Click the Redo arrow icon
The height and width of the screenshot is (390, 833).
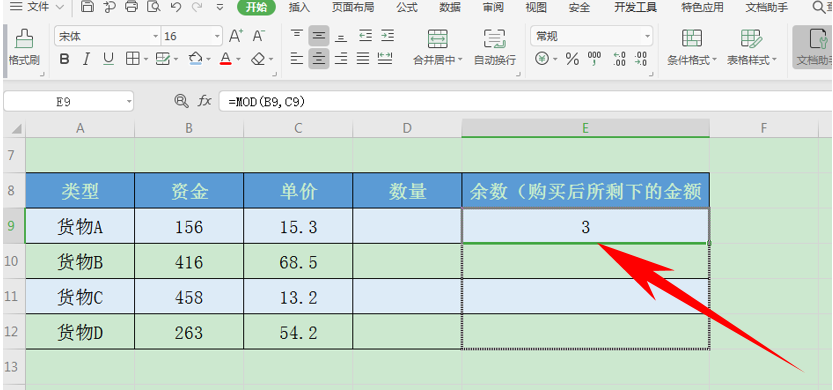pyautogui.click(x=197, y=7)
